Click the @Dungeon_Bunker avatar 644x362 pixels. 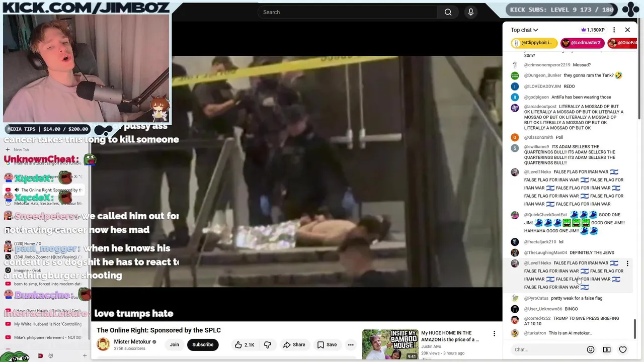click(x=515, y=75)
